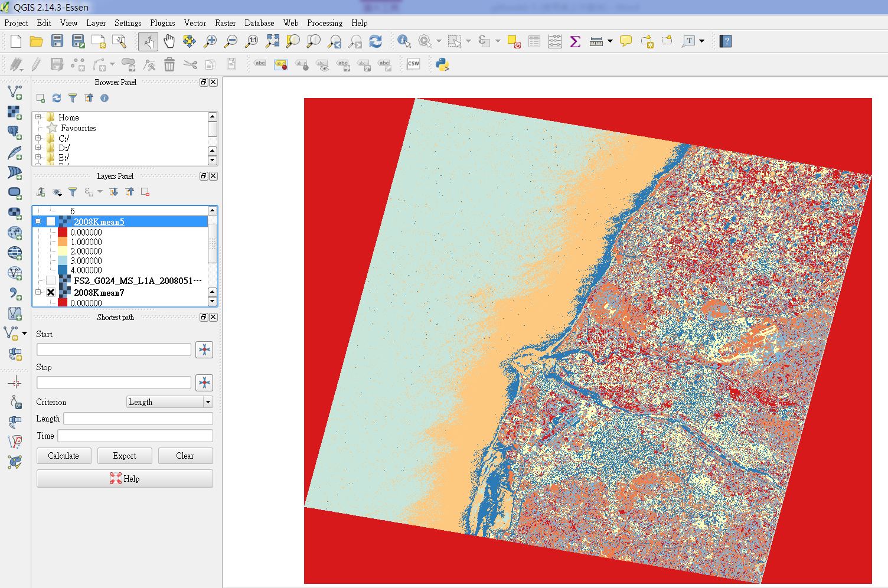Click the Add Raster Layer icon
888x588 pixels.
point(15,112)
